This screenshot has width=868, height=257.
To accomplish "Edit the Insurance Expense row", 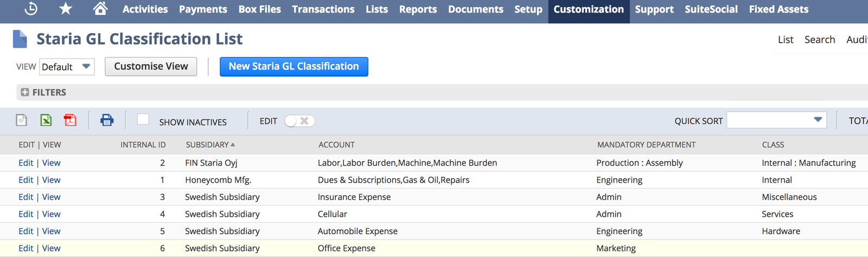I will tap(26, 197).
